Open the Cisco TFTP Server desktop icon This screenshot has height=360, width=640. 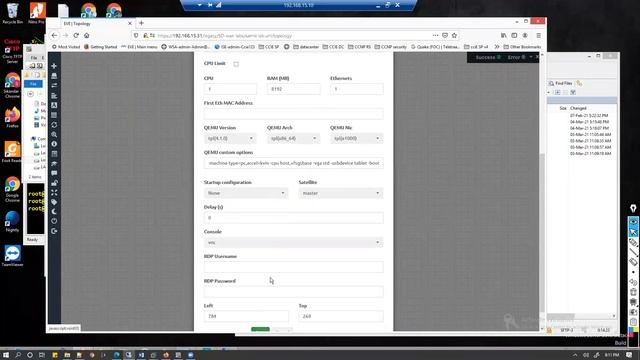coord(12,51)
